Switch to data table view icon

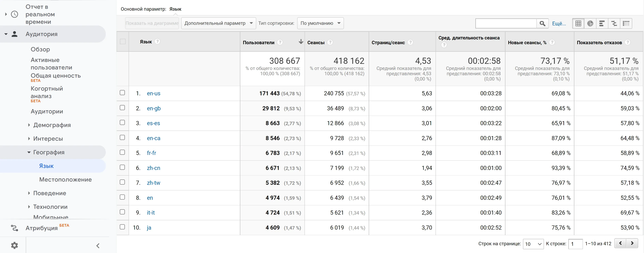pos(578,24)
